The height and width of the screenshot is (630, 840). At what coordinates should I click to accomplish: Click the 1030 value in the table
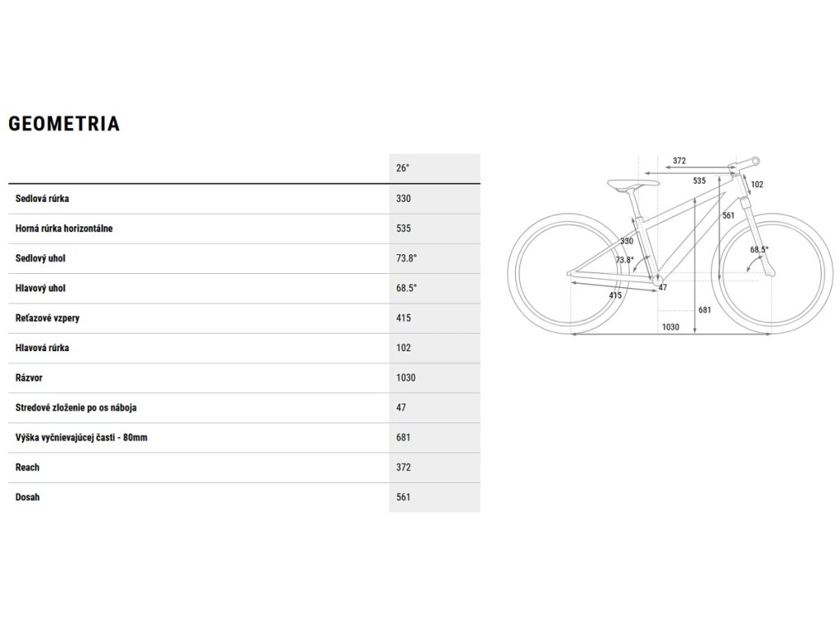(x=405, y=377)
